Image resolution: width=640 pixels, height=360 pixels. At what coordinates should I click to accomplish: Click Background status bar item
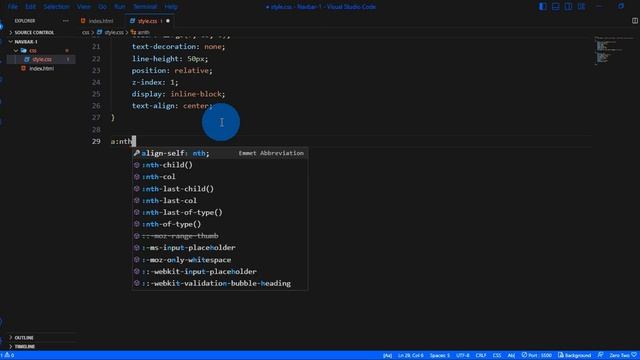(x=574, y=356)
